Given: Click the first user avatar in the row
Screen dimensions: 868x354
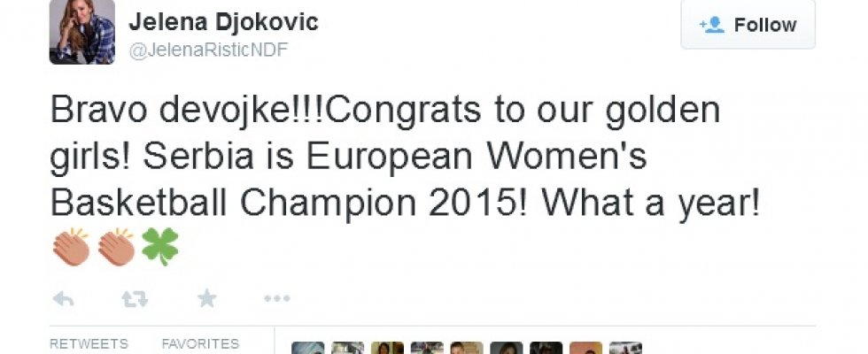Looking at the screenshot, I should pyautogui.click(x=307, y=348).
